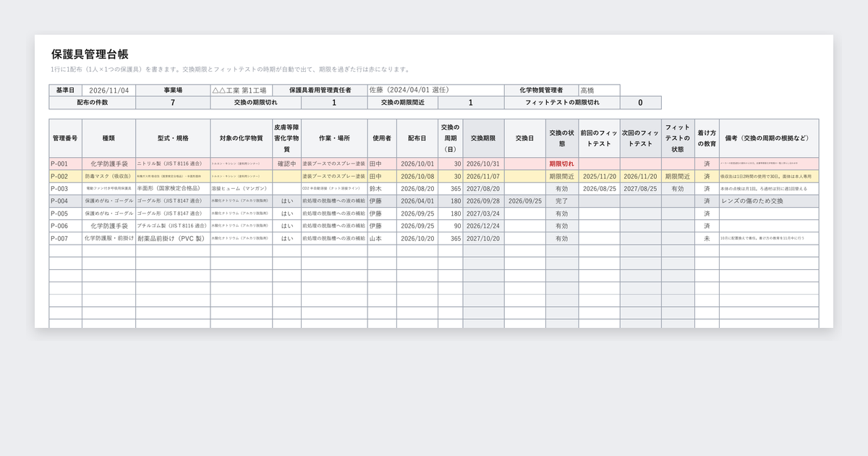Select the 配布の件数 count 7
Screen dimensions: 868x456
point(173,103)
